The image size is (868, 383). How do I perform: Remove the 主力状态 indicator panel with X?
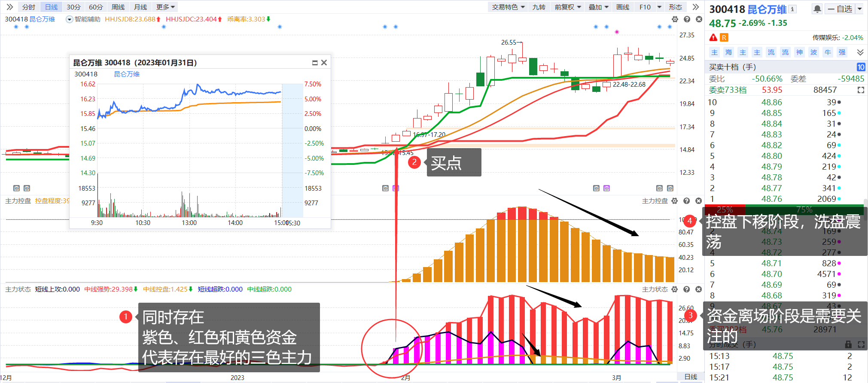click(698, 289)
